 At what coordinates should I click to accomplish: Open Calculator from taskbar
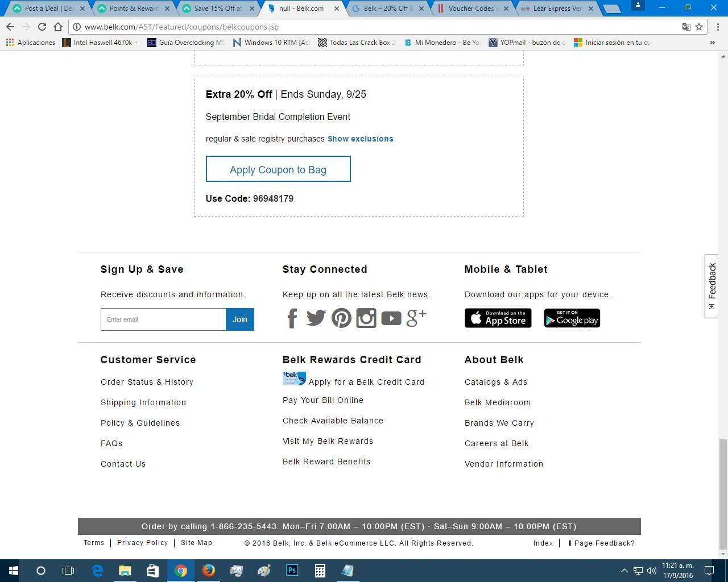point(320,571)
